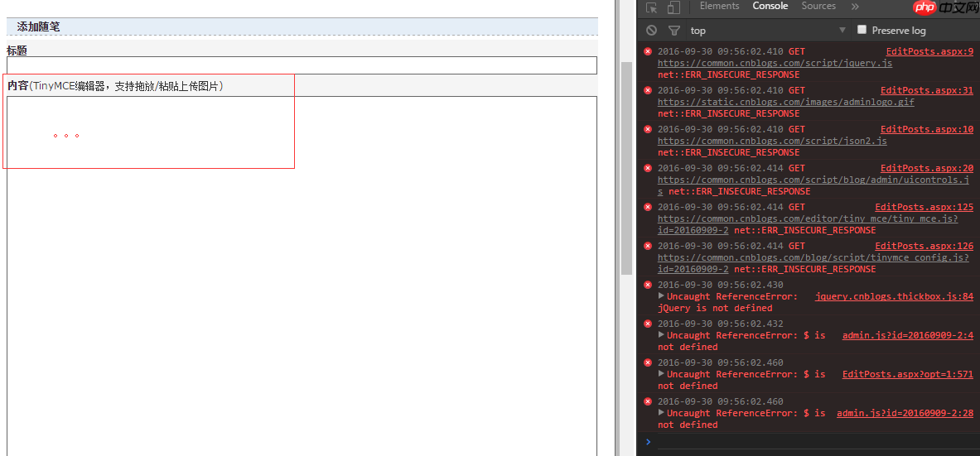Open the EditPosts.aspx:10 source link
980x456 pixels.
pos(927,129)
